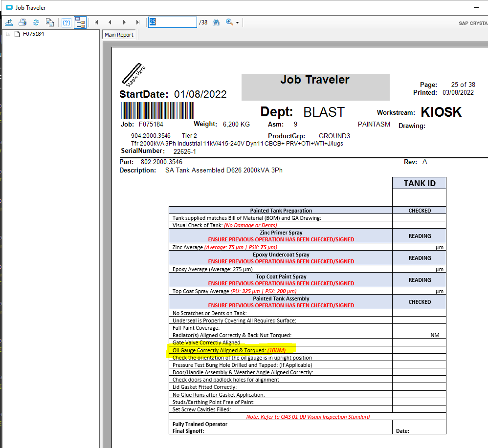Select F075184 in the group tree
488x448 pixels.
pos(33,34)
